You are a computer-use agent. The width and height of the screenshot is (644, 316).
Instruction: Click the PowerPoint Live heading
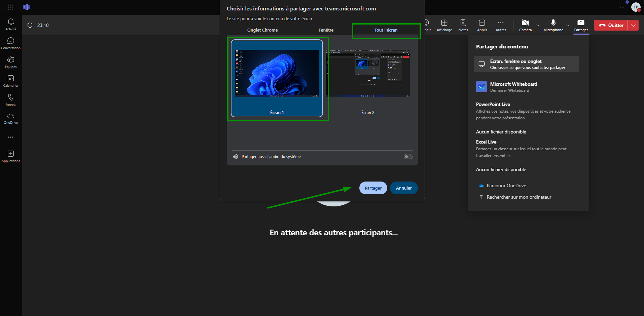click(x=493, y=104)
